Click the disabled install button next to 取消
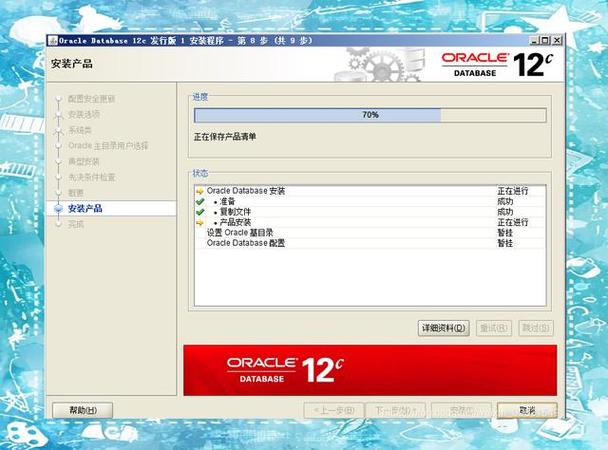This screenshot has height=450, width=608. pyautogui.click(x=461, y=410)
